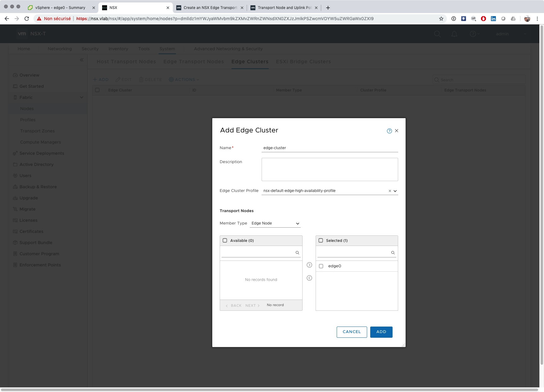
Task: Bookmark this page with the star icon
Action: coord(441,19)
